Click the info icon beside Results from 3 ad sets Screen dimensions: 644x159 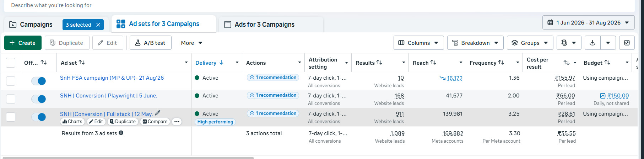point(121,133)
